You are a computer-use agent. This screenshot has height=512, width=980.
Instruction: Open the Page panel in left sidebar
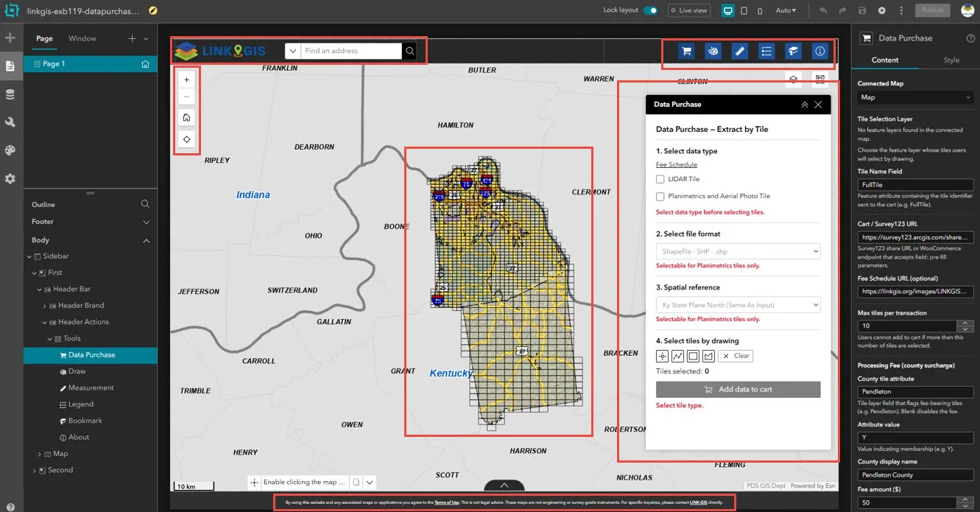10,66
